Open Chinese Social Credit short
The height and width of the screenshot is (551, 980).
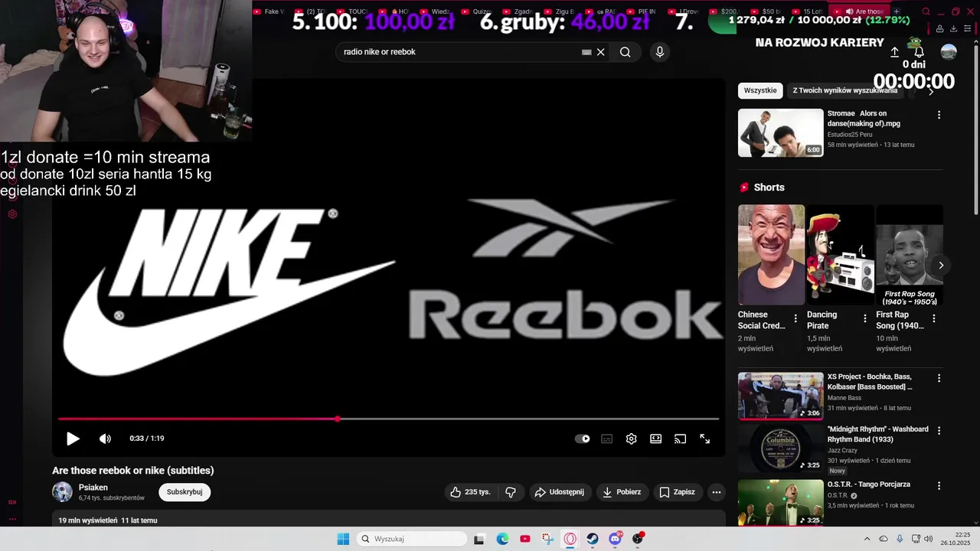click(771, 255)
